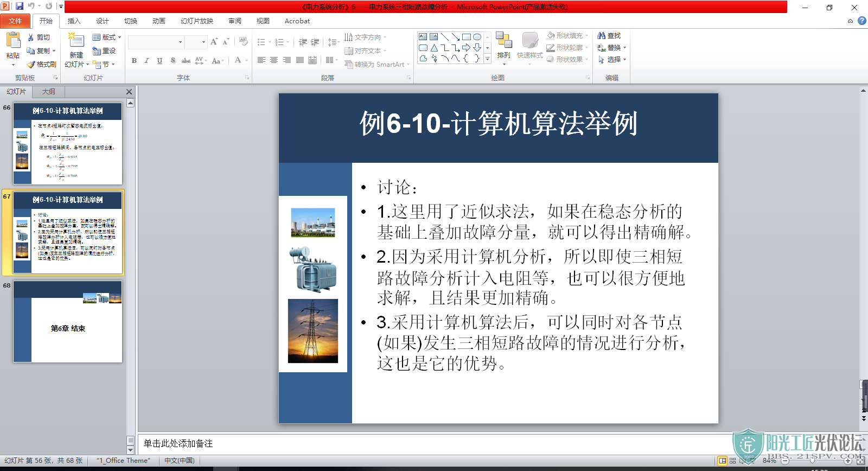868x471 pixels.
Task: Select the Oval shape in shapes gallery
Action: click(477, 37)
